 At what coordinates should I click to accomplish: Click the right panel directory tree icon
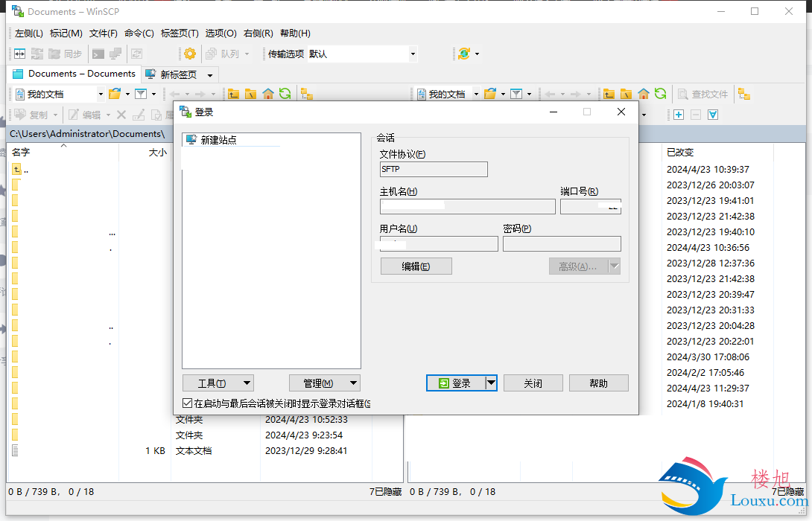click(744, 95)
